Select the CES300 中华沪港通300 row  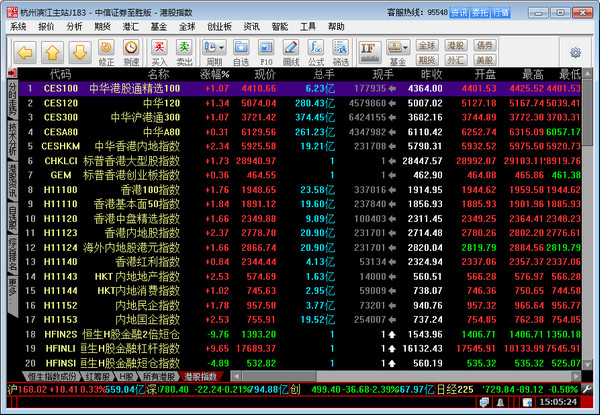[120, 116]
